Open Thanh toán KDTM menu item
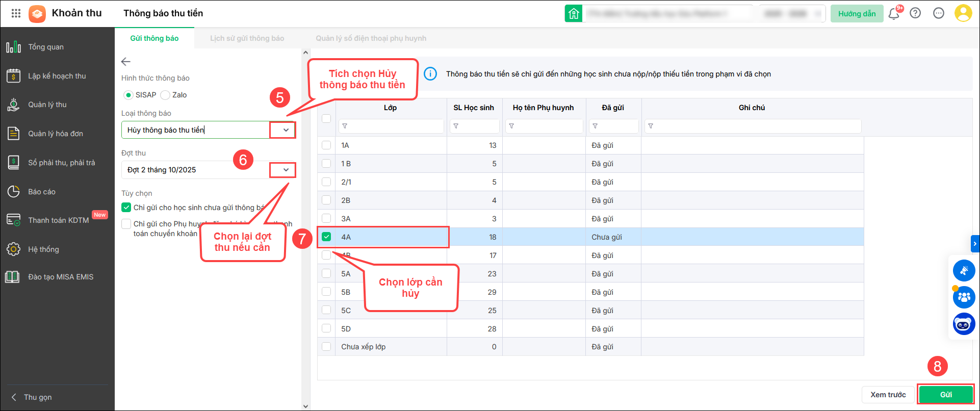Viewport: 980px width, 411px height. click(x=58, y=220)
